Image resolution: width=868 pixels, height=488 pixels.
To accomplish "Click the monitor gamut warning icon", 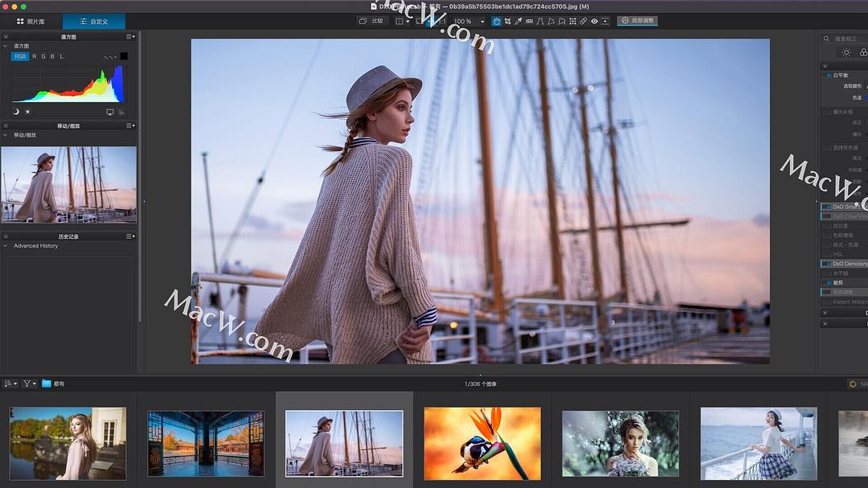I will tap(110, 112).
